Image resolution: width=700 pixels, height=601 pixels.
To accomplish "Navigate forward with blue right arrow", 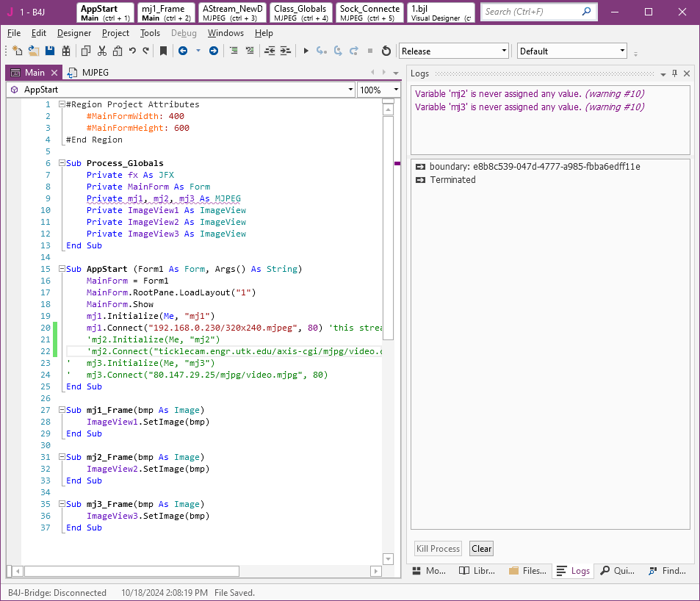I will [x=213, y=51].
